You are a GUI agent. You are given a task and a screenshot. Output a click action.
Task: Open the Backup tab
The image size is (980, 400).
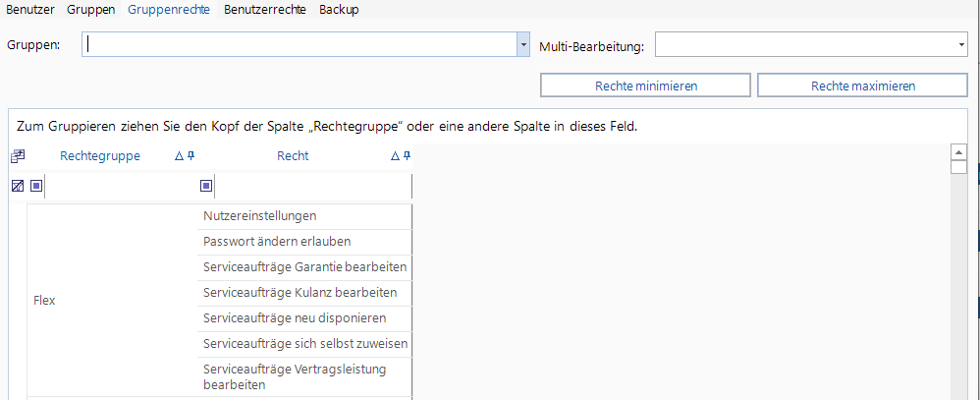[x=339, y=10]
